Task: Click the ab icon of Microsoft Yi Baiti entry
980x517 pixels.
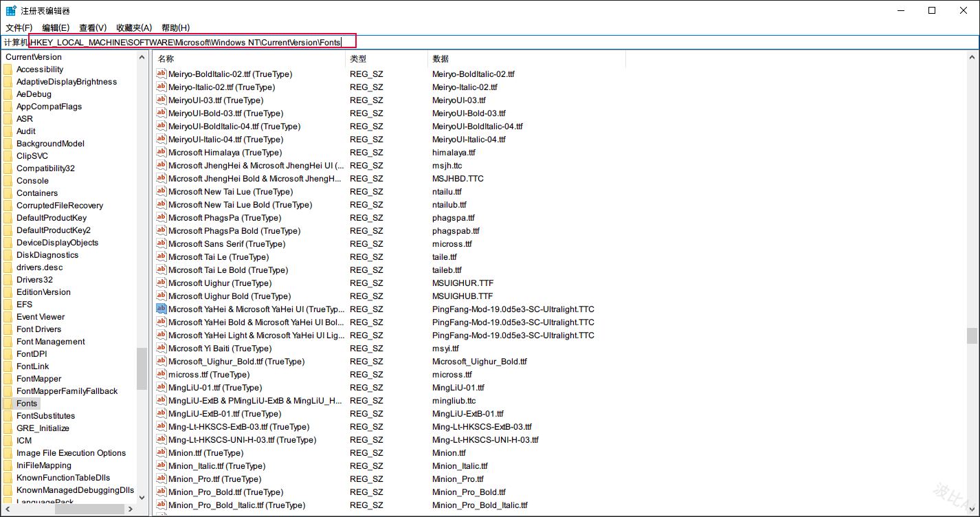Action: point(162,348)
